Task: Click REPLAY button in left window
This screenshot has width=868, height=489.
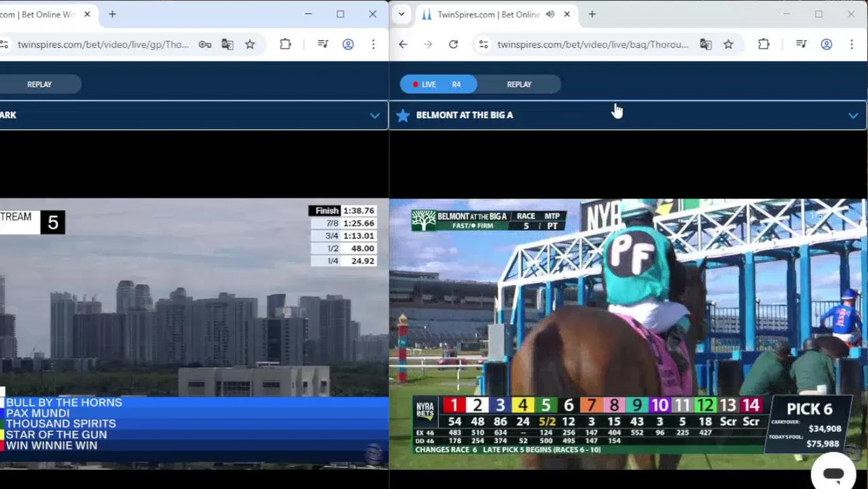Action: point(39,84)
